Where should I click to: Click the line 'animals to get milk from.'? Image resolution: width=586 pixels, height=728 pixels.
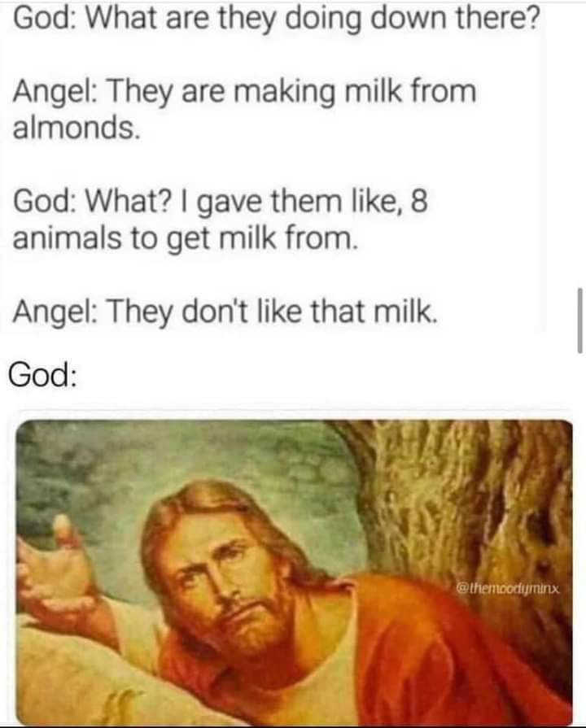pyautogui.click(x=186, y=238)
